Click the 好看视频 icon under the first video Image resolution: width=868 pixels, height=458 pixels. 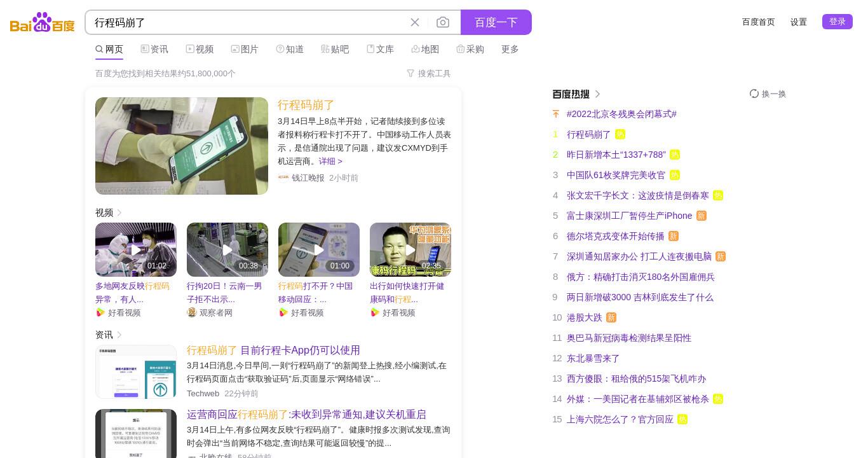(x=100, y=312)
